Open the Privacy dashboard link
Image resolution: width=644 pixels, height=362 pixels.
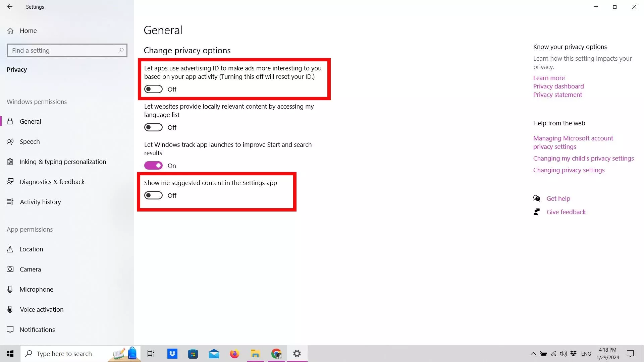pos(558,86)
